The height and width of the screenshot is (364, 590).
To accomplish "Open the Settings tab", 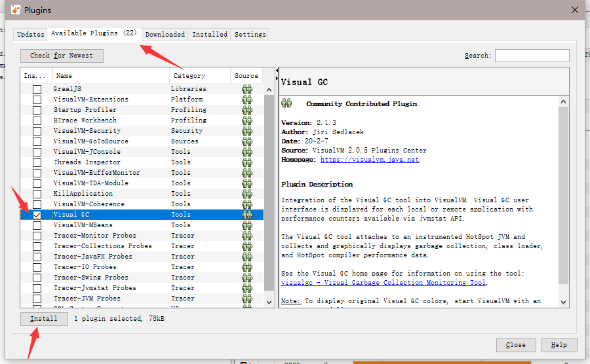I will [250, 34].
